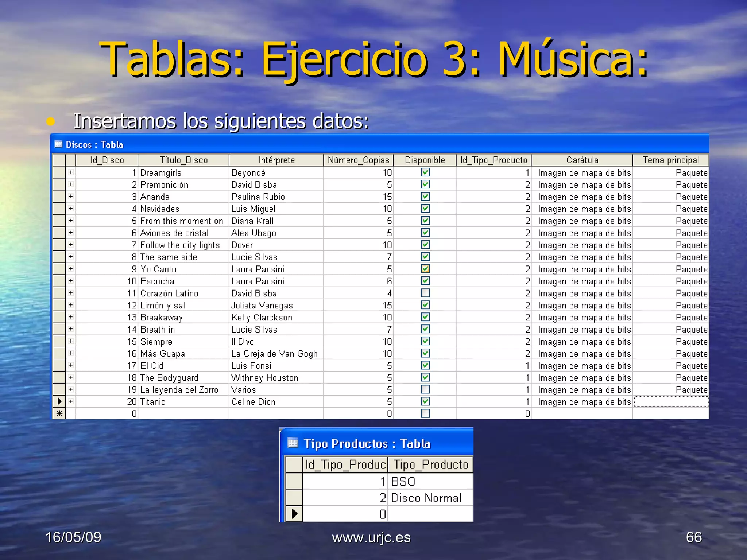Image resolution: width=747 pixels, height=560 pixels.
Task: Select the Id_Tipo_Producto column header in Discos
Action: point(494,160)
